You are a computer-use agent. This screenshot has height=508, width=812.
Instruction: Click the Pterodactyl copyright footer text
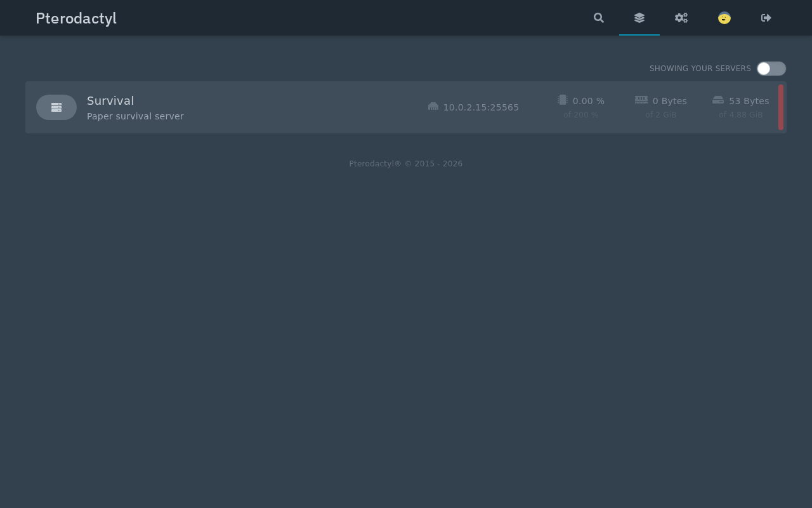click(x=406, y=164)
